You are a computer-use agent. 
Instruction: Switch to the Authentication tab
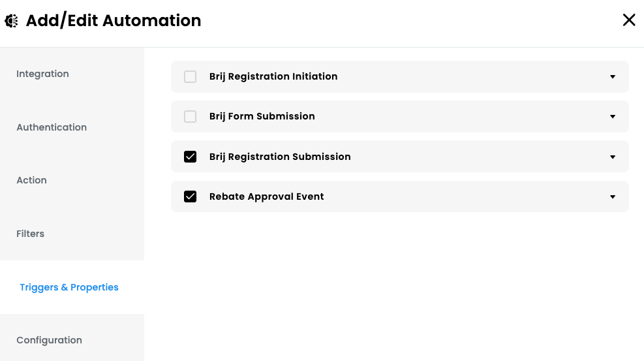tap(52, 127)
